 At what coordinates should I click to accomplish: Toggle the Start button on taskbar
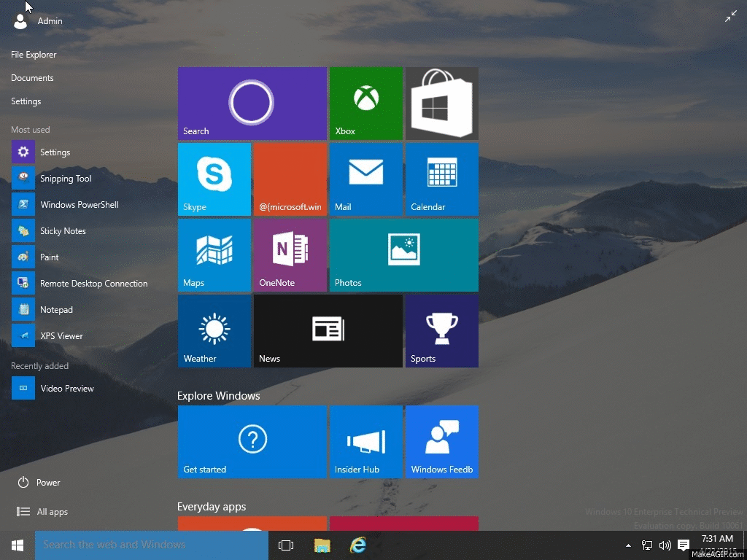coord(18,545)
